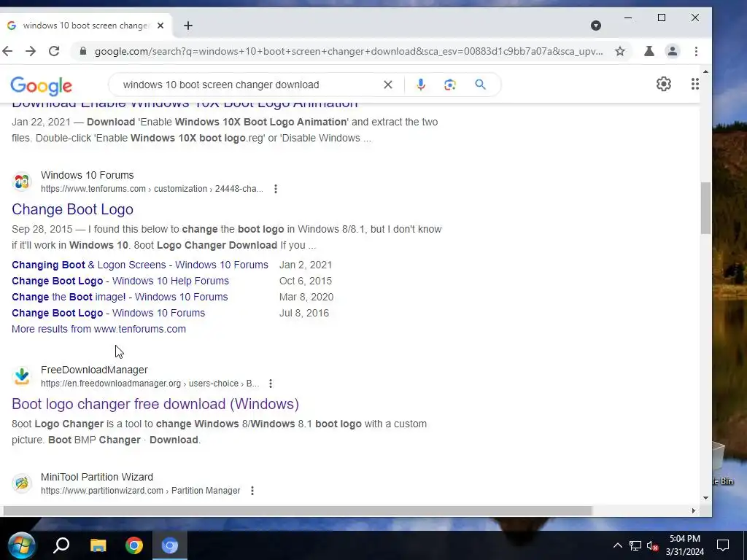Image resolution: width=747 pixels, height=560 pixels.
Task: Open the muted volume tray icon
Action: [652, 545]
